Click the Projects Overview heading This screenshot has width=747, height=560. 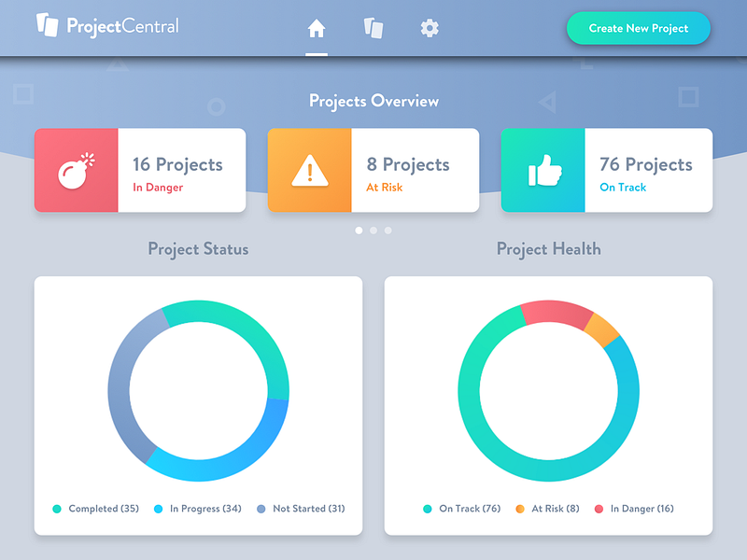tap(373, 101)
